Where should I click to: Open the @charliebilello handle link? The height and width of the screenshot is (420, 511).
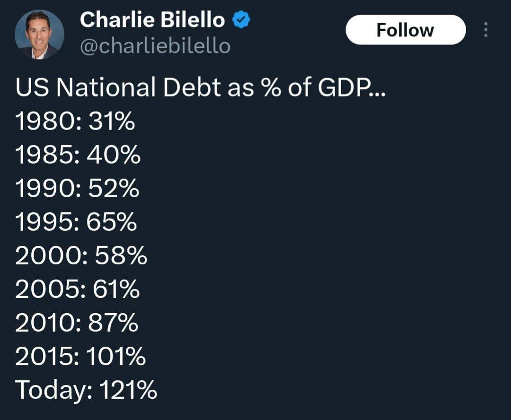pyautogui.click(x=155, y=46)
